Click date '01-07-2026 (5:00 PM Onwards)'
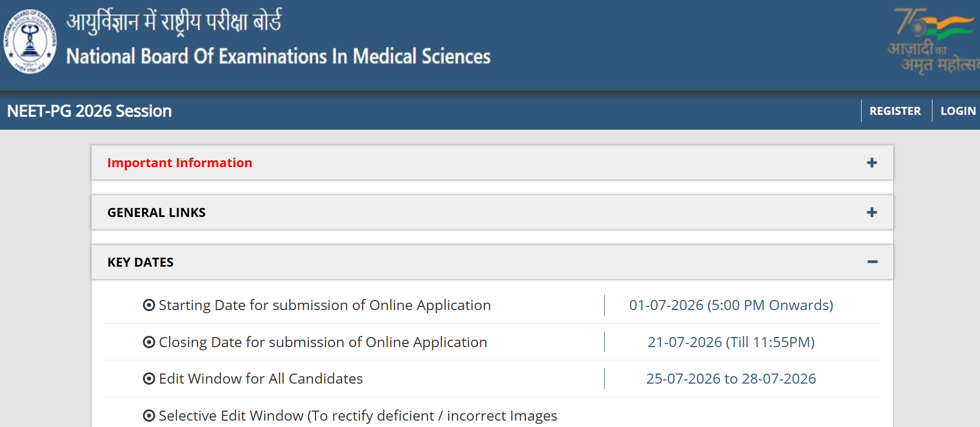980x427 pixels. (x=731, y=305)
